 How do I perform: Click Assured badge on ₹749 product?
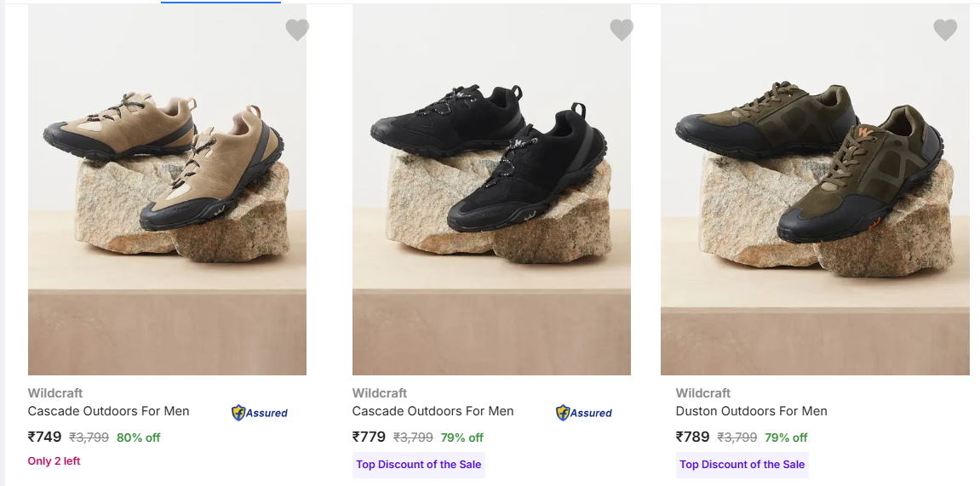click(260, 413)
